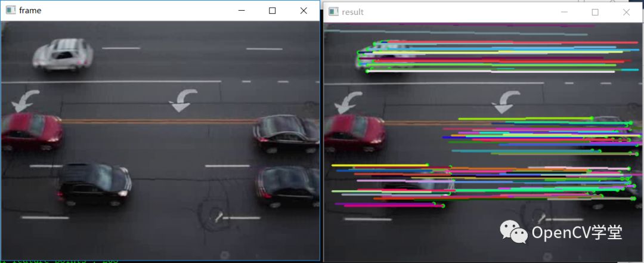
Task: Close the frame window
Action: (x=304, y=11)
